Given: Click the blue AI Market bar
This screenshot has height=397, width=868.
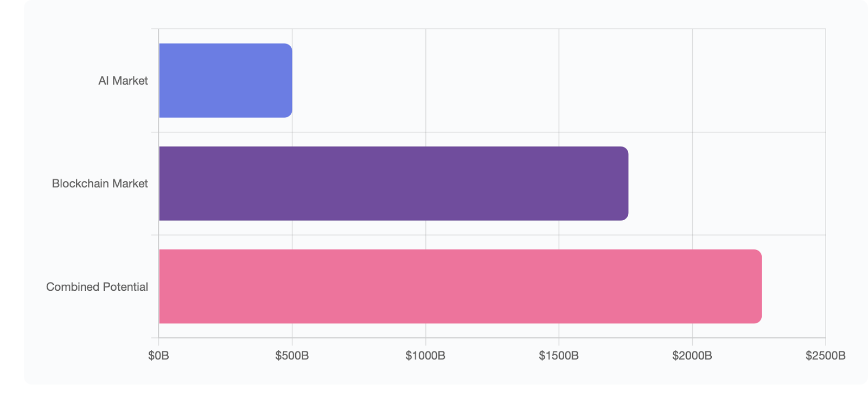Looking at the screenshot, I should [x=225, y=80].
